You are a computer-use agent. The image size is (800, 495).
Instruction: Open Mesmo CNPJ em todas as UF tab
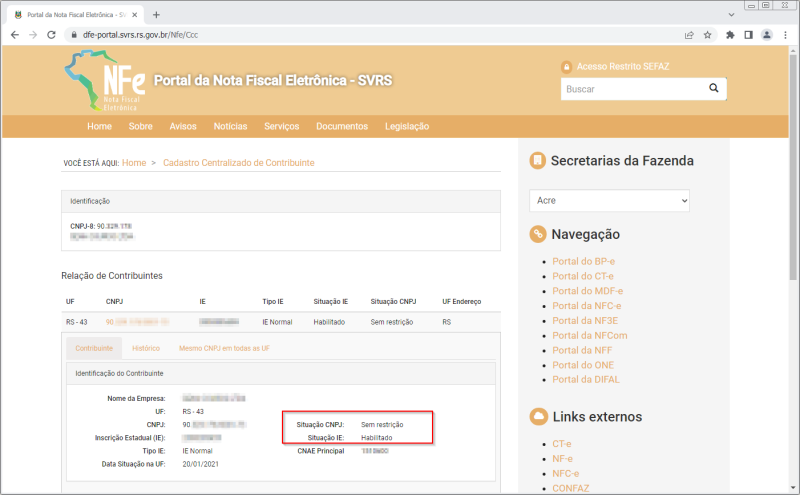[224, 348]
